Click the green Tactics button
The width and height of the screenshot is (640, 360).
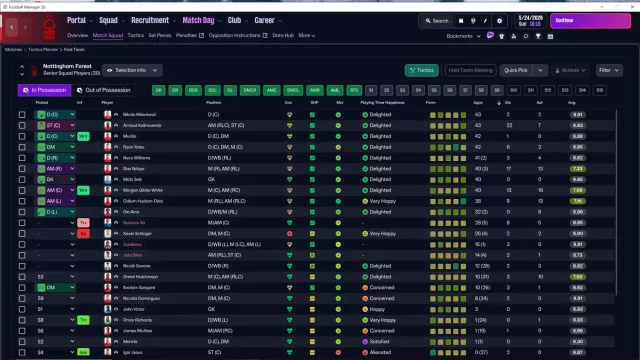pyautogui.click(x=422, y=70)
